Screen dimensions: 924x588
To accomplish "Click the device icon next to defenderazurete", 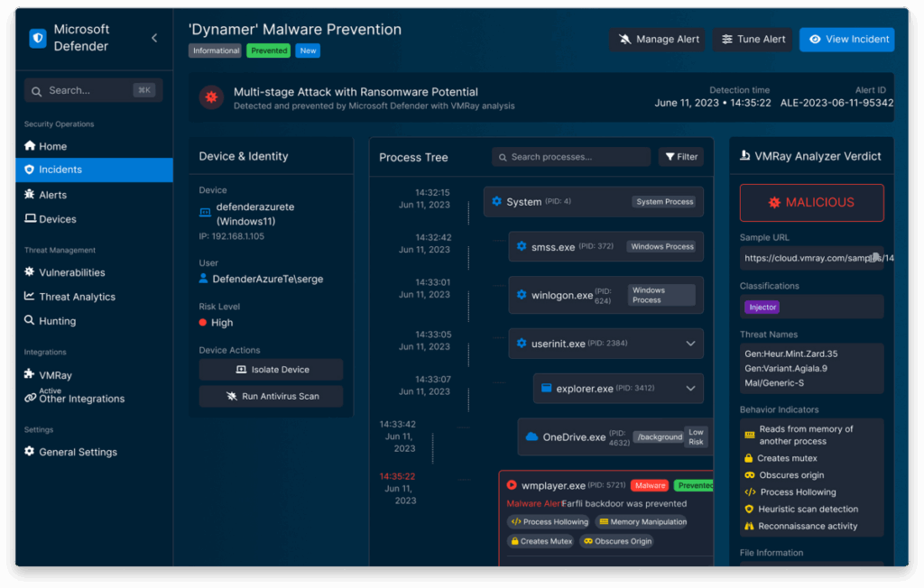I will pos(205,213).
